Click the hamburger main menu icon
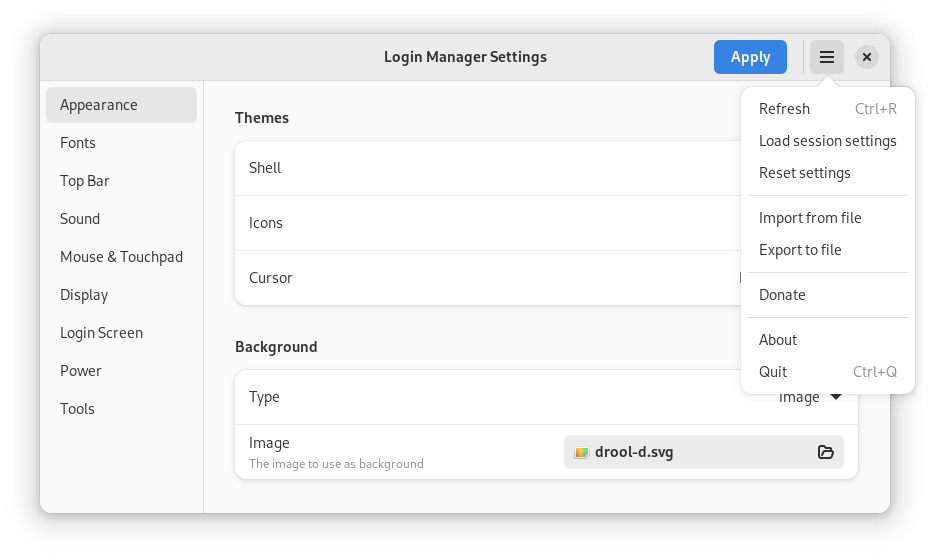 [826, 57]
